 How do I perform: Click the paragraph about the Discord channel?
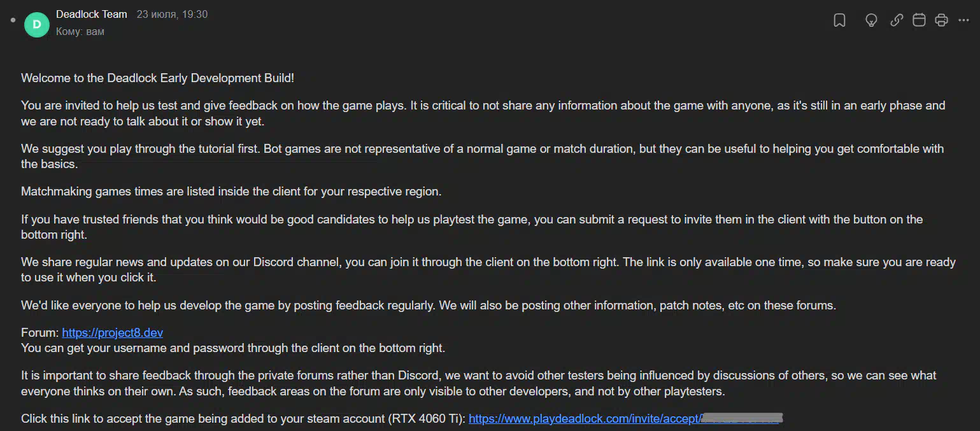(488, 270)
